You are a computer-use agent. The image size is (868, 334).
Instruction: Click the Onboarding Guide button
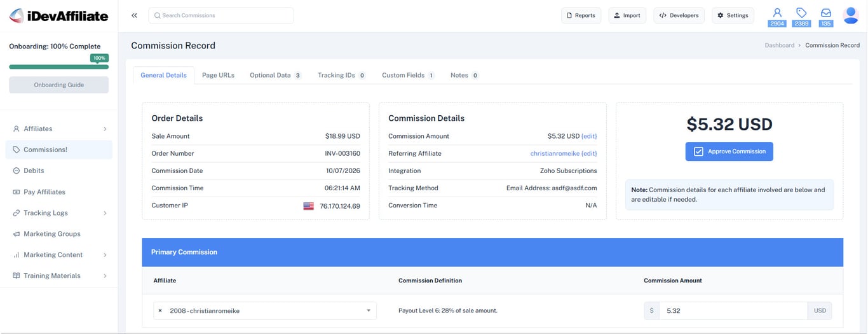tap(58, 85)
